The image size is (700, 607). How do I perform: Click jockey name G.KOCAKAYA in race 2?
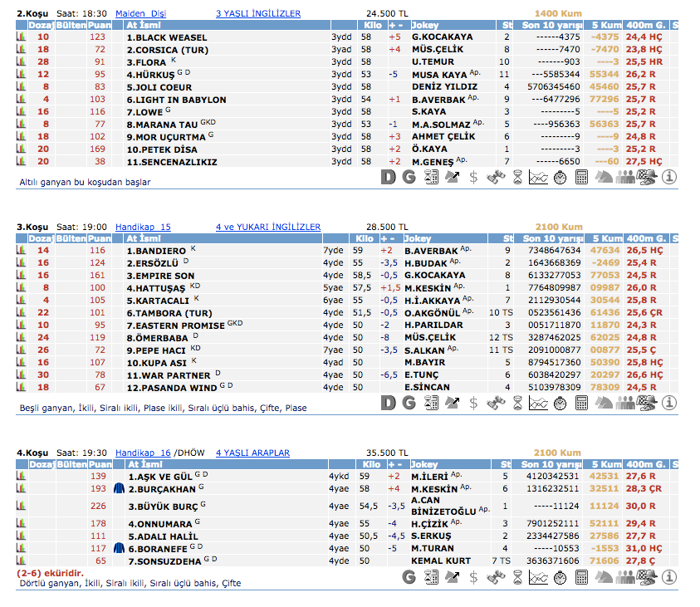[x=442, y=37]
